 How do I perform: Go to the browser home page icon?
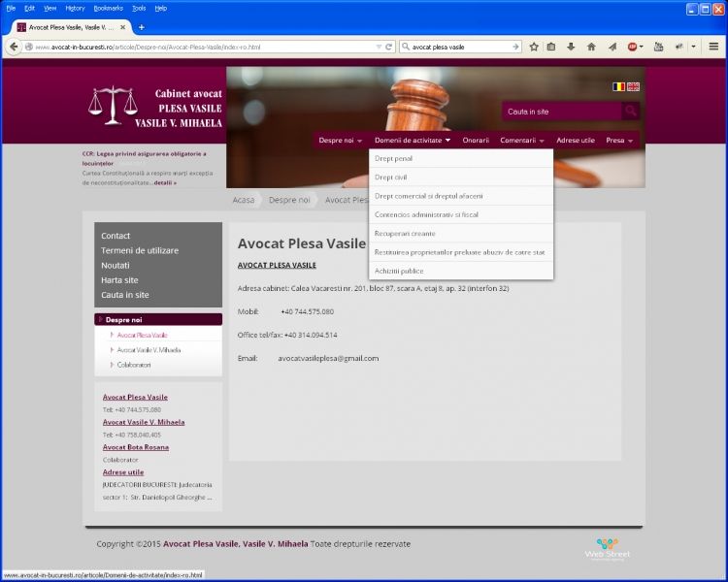click(x=591, y=47)
